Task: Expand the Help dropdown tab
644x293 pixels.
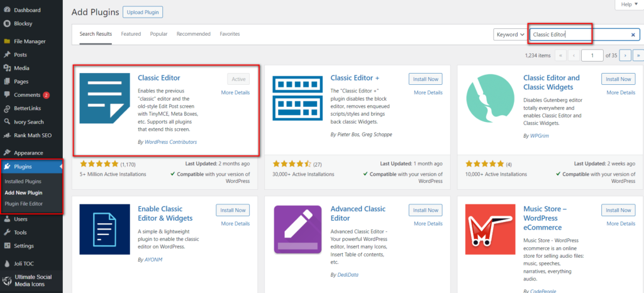Action: pos(629,4)
